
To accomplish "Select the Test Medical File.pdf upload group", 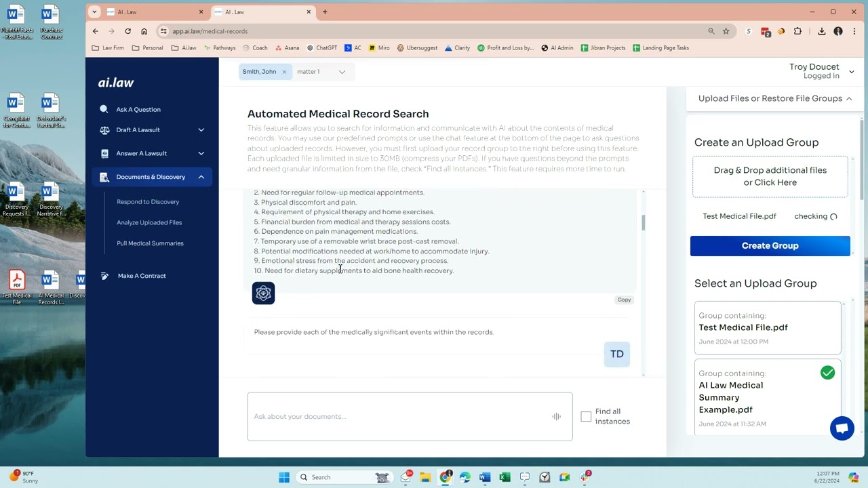I will 768,328.
